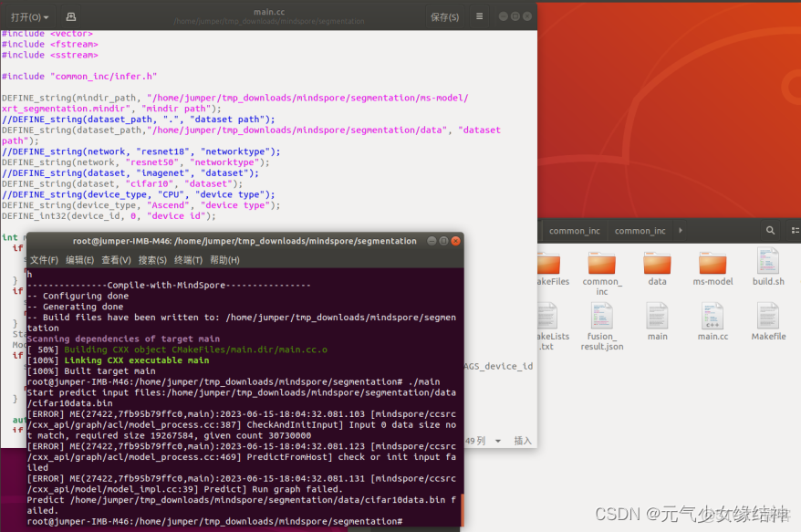The width and height of the screenshot is (801, 532).
Task: Click the '#include <vector>' line in editor
Action: coord(47,33)
